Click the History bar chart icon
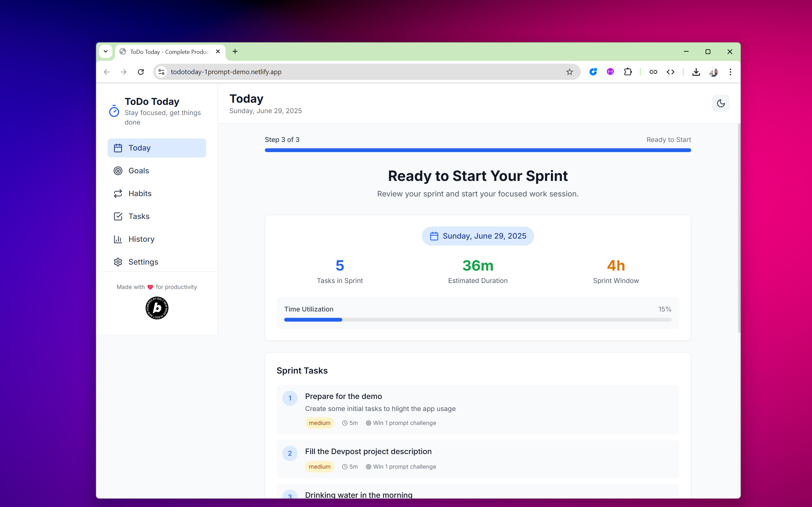 click(118, 239)
